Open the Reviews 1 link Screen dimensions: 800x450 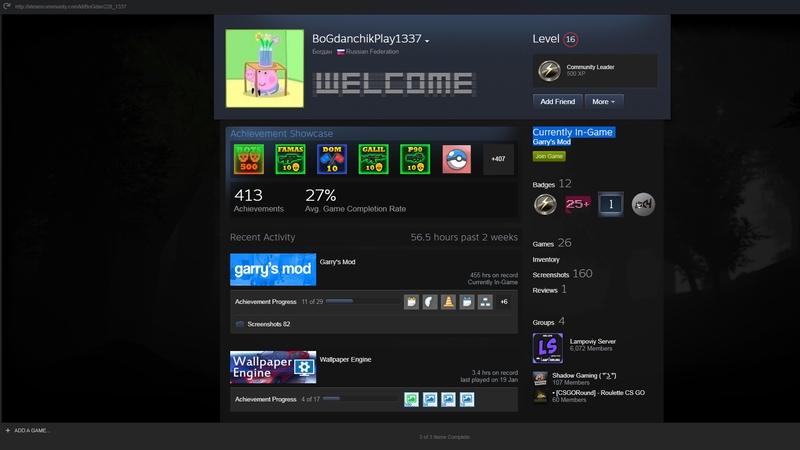[x=549, y=290]
